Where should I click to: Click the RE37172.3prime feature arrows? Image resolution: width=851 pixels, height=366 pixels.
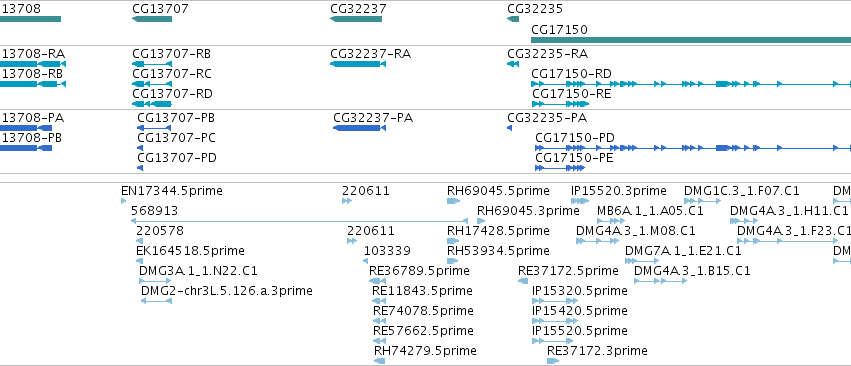[556, 361]
